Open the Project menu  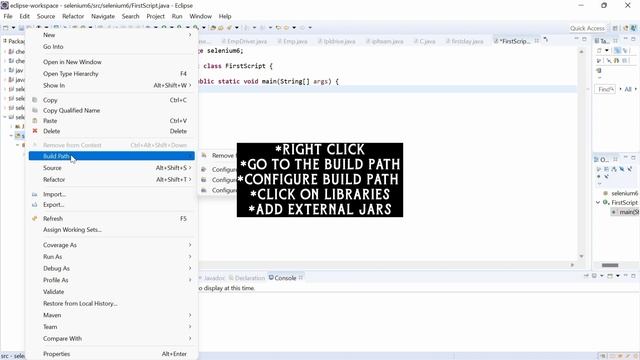156,16
